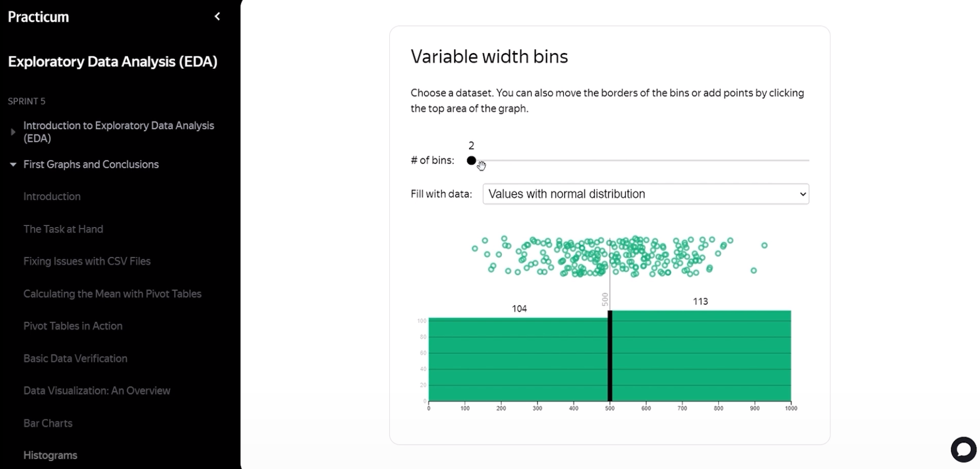Select Calculating the Mean with Pivot Tables
This screenshot has width=980, height=469.
[112, 294]
